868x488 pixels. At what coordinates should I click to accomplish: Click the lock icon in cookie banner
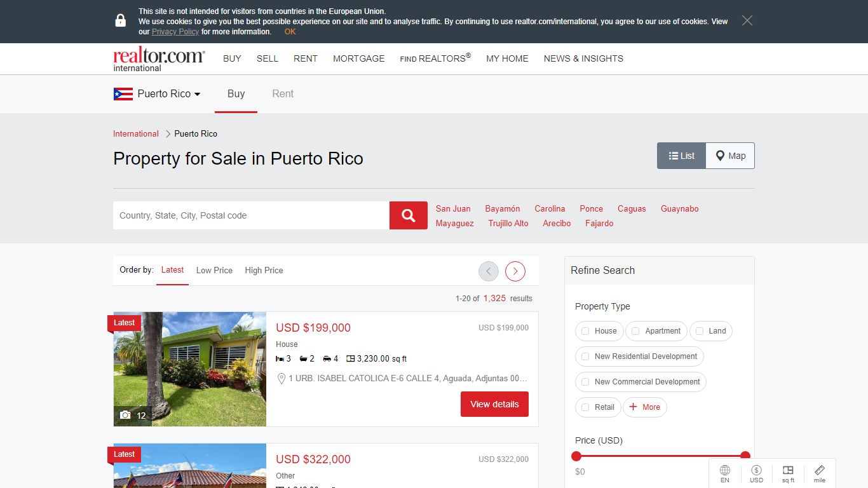(x=120, y=20)
